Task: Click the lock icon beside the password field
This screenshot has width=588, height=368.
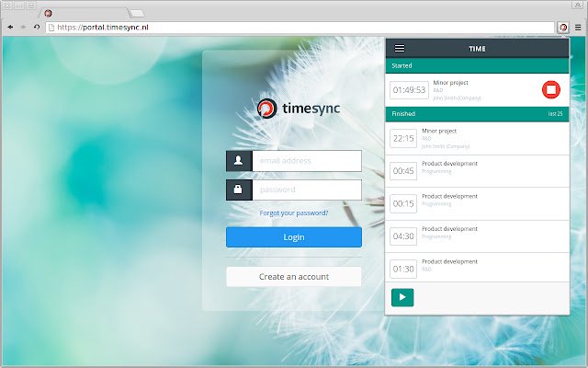Action: click(x=239, y=190)
